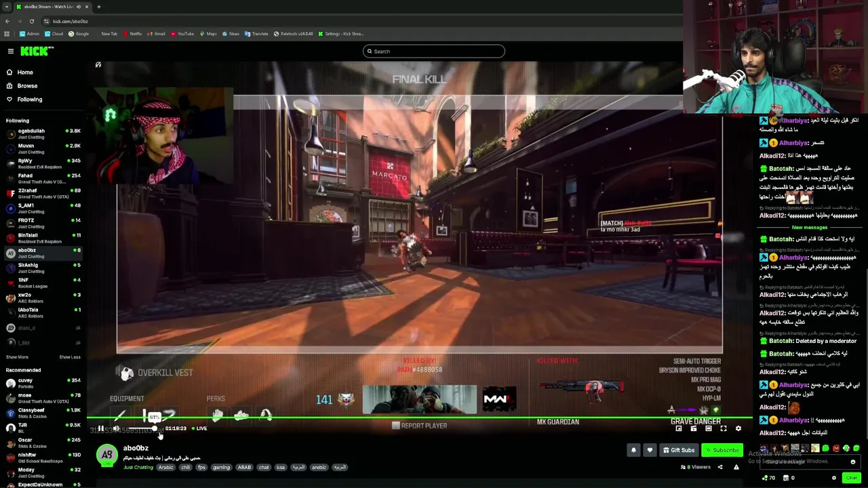Open BinTalali channel in sidebar
Screen dimensions: 868x488
coord(43,238)
